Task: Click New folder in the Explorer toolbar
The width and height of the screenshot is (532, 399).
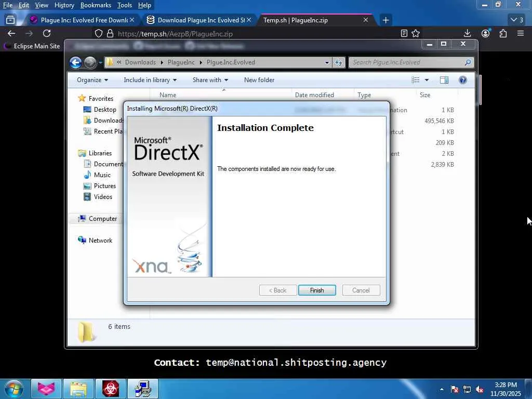Action: point(259,79)
